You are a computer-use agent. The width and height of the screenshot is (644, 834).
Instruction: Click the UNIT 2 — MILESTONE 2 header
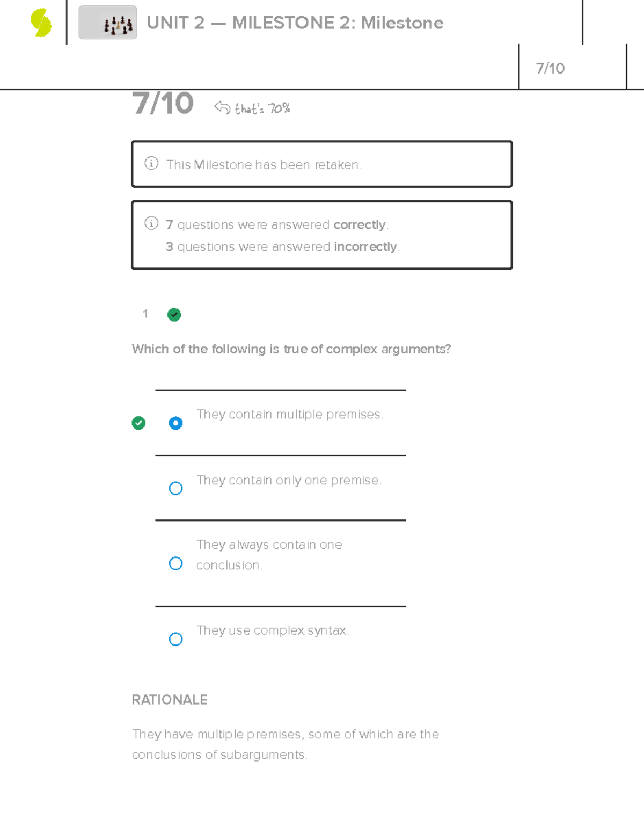295,23
